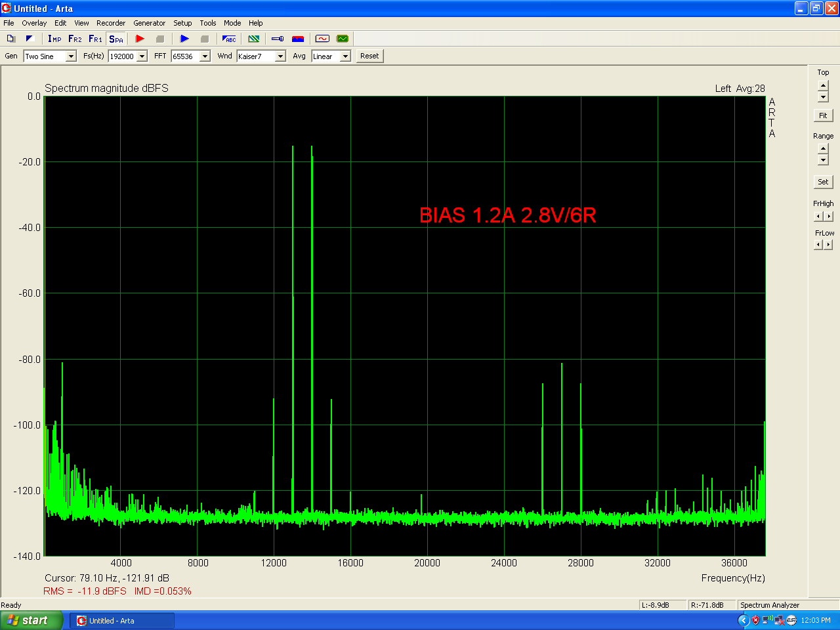The image size is (840, 630).
Task: Stop recording with the first gray square
Action: (160, 39)
